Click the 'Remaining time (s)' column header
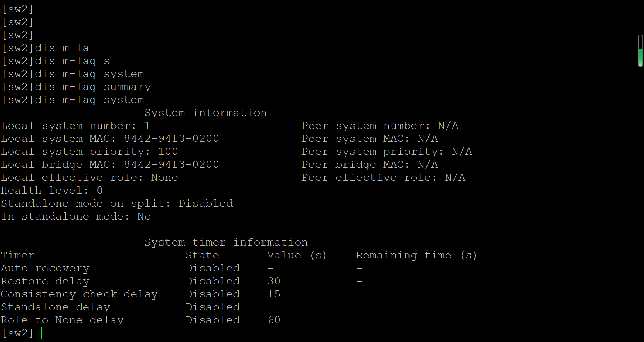This screenshot has width=644, height=342. point(416,255)
